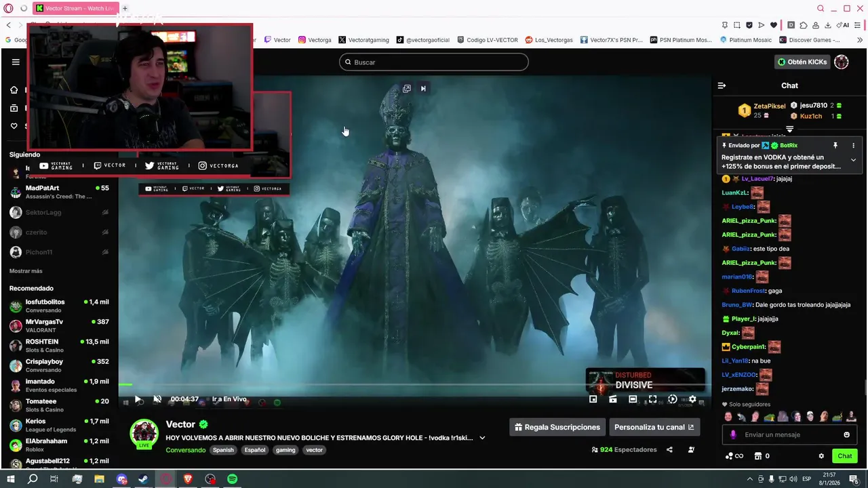Screen dimensions: 868x488
Task: Open MadPatArt's channel in sidebar
Action: click(x=59, y=192)
